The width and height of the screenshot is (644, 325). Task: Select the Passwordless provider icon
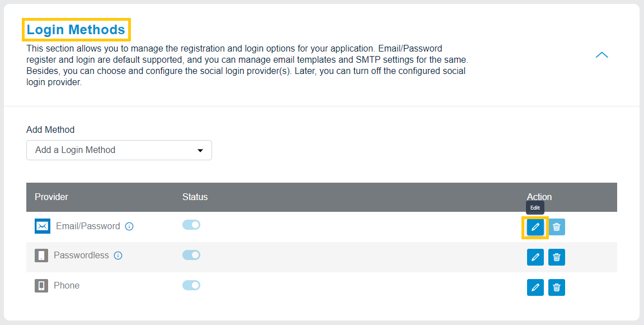42,255
